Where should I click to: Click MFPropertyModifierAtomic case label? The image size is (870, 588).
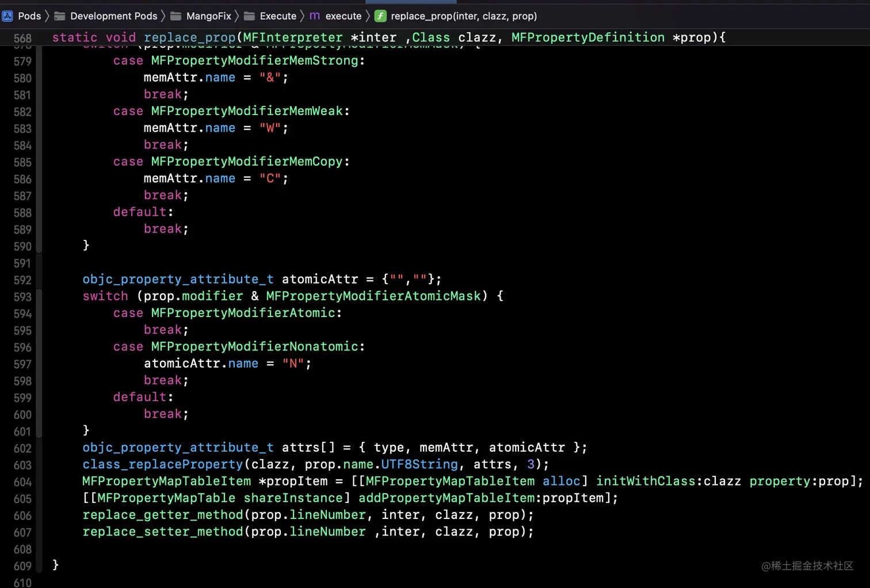(243, 313)
